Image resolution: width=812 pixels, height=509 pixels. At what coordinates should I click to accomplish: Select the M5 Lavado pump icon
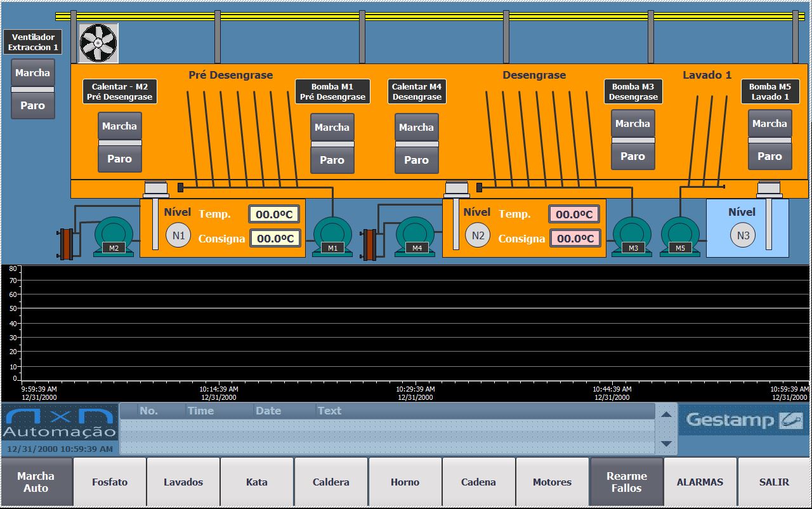680,237
